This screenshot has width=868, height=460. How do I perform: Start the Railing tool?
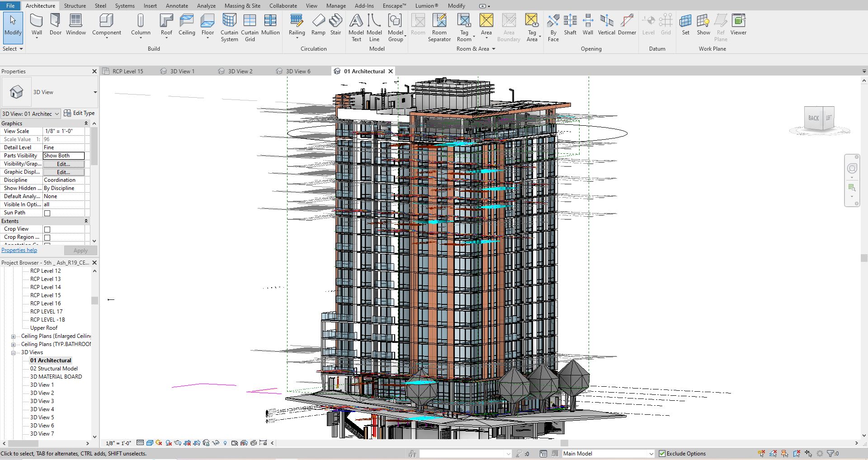click(x=297, y=25)
